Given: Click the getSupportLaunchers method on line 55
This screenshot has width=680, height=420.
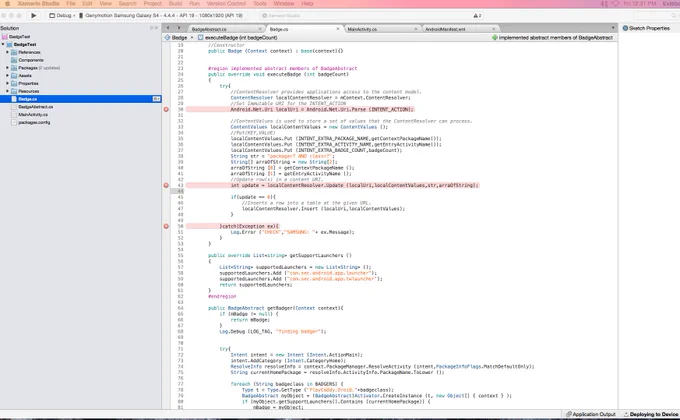Looking at the screenshot, I should 280,256.
